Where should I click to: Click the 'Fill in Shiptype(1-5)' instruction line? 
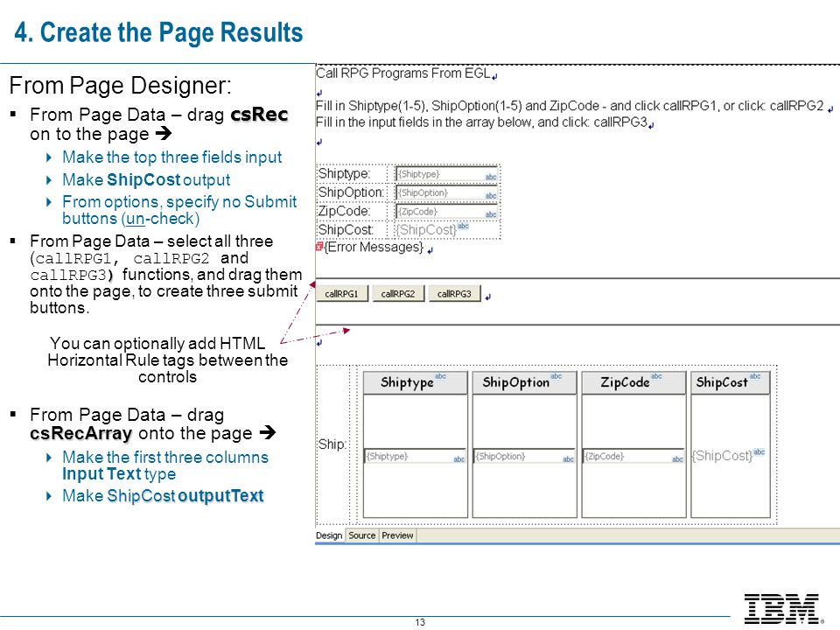(570, 106)
